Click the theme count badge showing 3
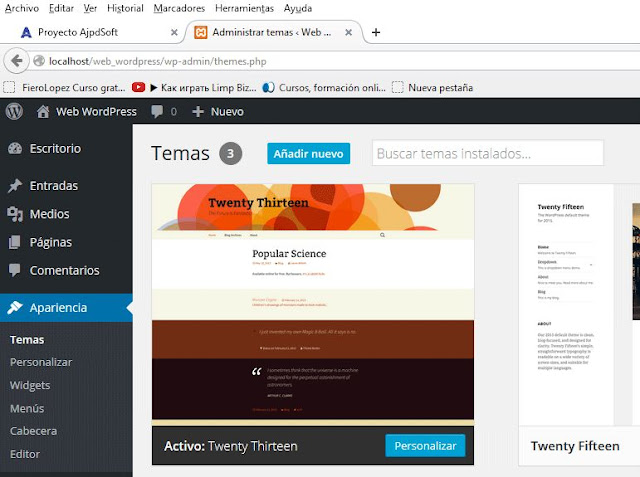This screenshot has width=640, height=477. 231,153
